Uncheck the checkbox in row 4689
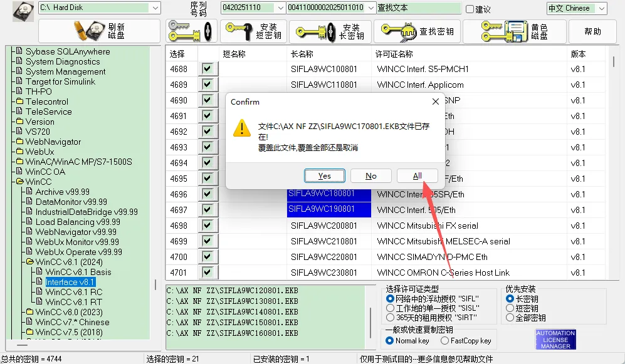 (x=207, y=85)
